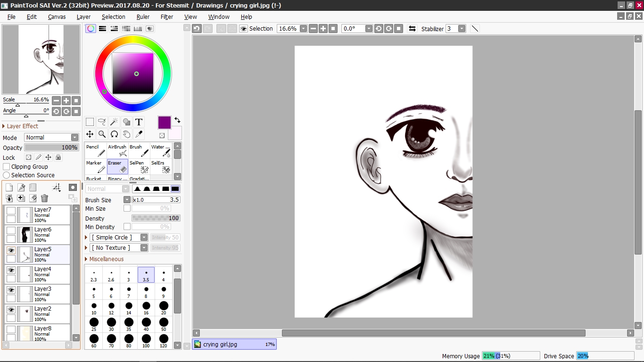Viewport: 644px width, 362px height.
Task: Open the Filter menu
Action: (x=167, y=16)
